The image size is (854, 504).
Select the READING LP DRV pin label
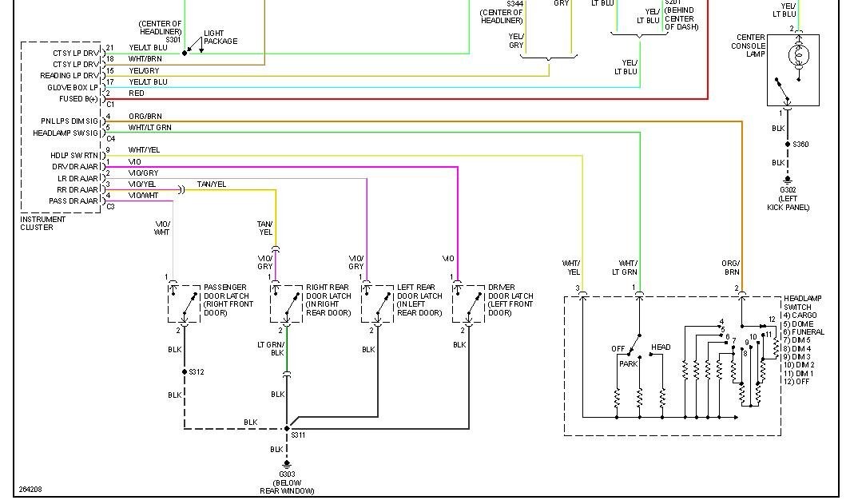click(x=70, y=76)
